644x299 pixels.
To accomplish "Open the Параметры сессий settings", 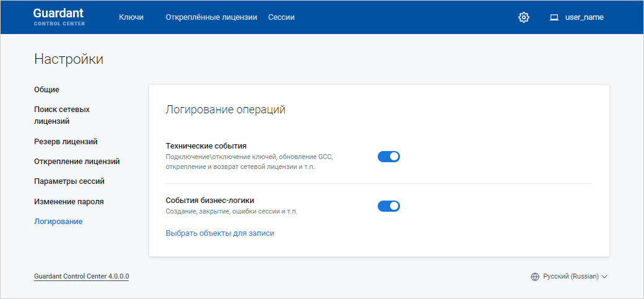I will [69, 181].
